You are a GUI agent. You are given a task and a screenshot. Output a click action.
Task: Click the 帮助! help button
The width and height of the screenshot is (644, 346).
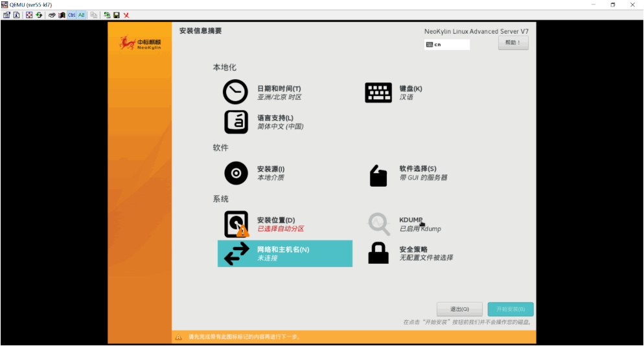(513, 43)
